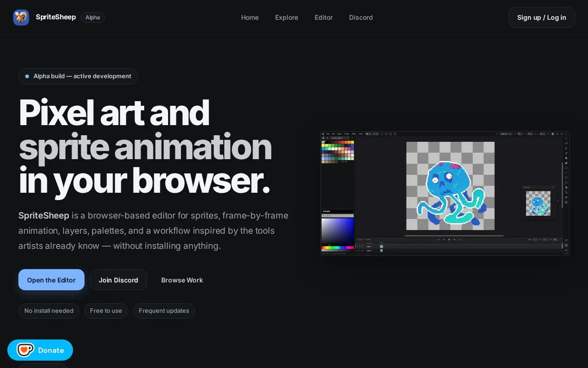Click the Join Discord button
Image resolution: width=588 pixels, height=368 pixels.
coord(119,280)
